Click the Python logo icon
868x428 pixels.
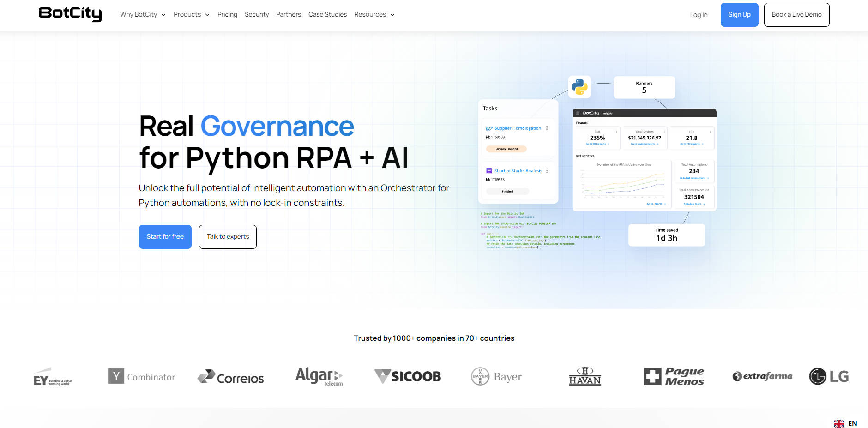579,87
